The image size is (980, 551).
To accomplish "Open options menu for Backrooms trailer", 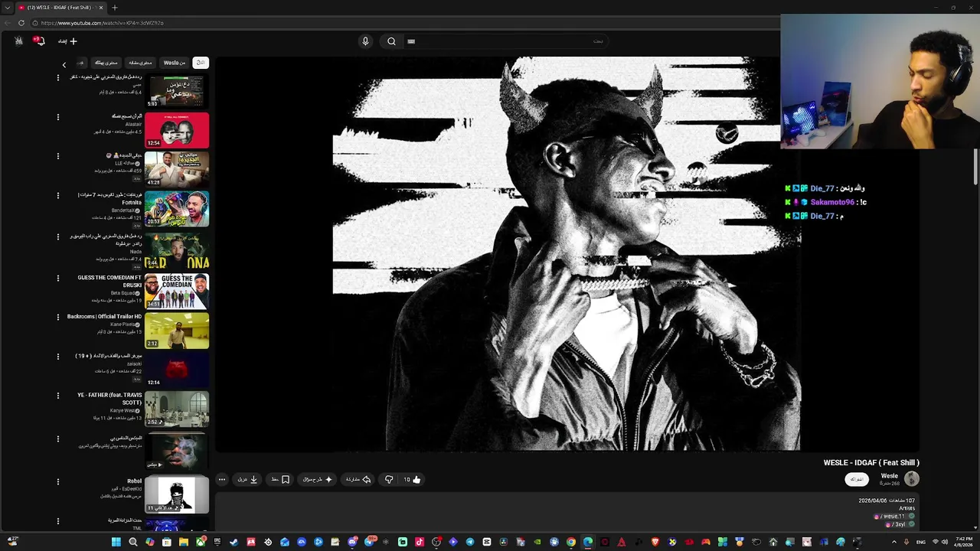I will coord(57,317).
